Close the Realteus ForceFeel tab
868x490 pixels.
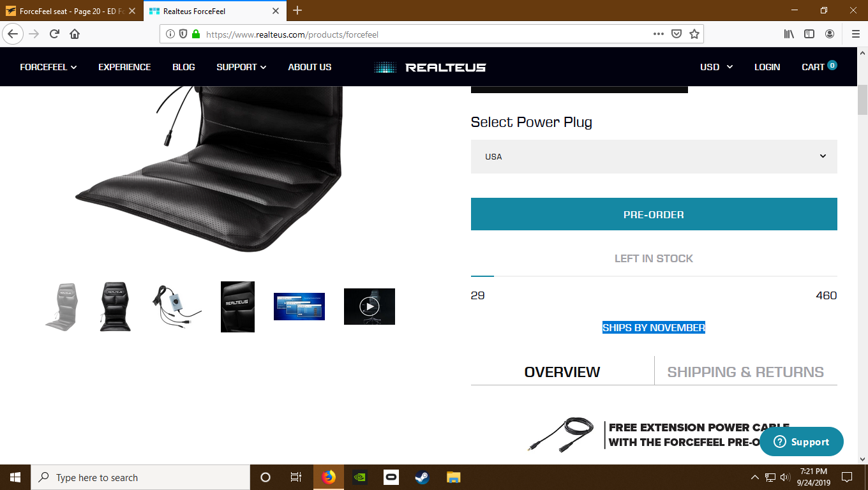tap(276, 11)
